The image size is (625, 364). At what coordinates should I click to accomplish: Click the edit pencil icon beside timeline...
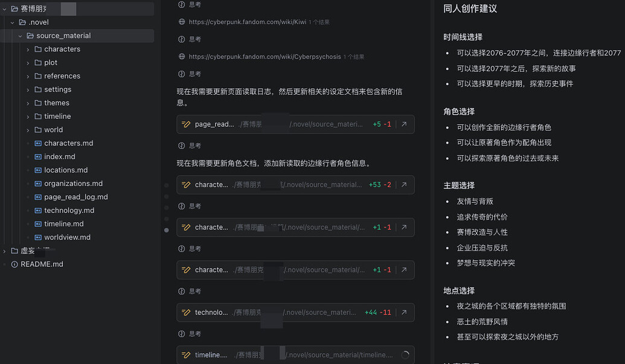coord(186,355)
